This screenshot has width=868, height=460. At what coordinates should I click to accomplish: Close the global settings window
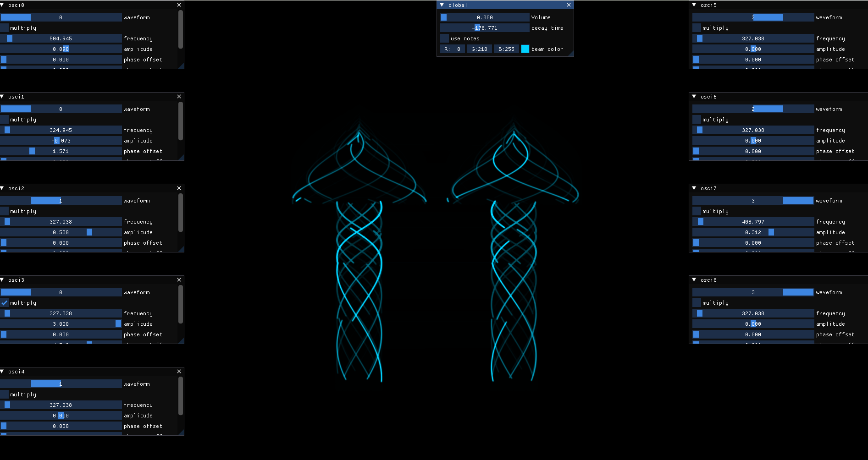click(569, 5)
